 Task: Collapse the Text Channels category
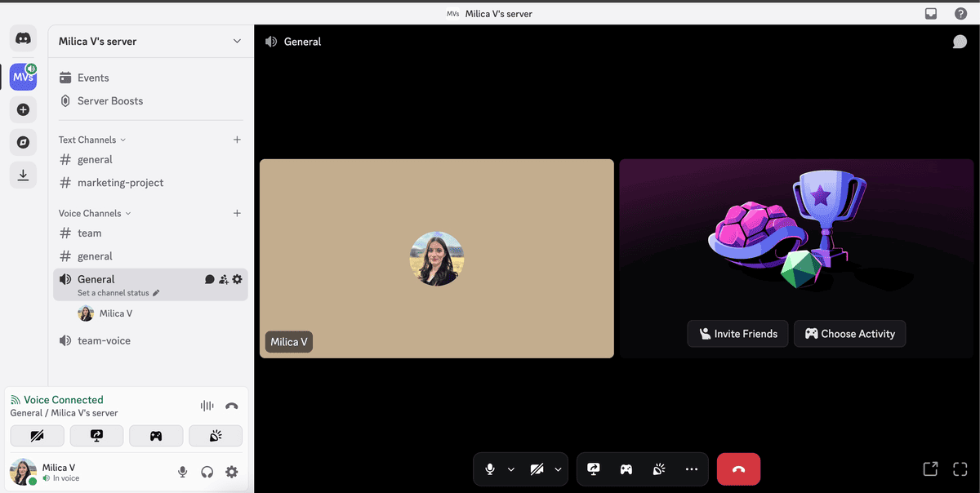pyautogui.click(x=91, y=140)
